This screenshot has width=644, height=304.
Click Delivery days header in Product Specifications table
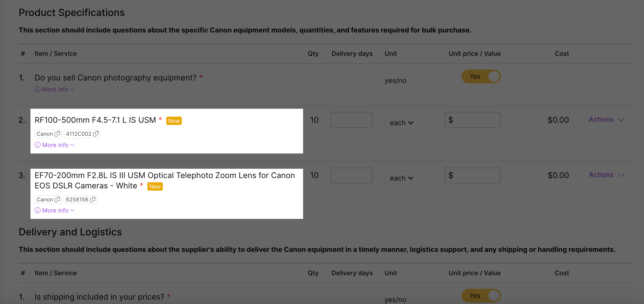coord(352,54)
